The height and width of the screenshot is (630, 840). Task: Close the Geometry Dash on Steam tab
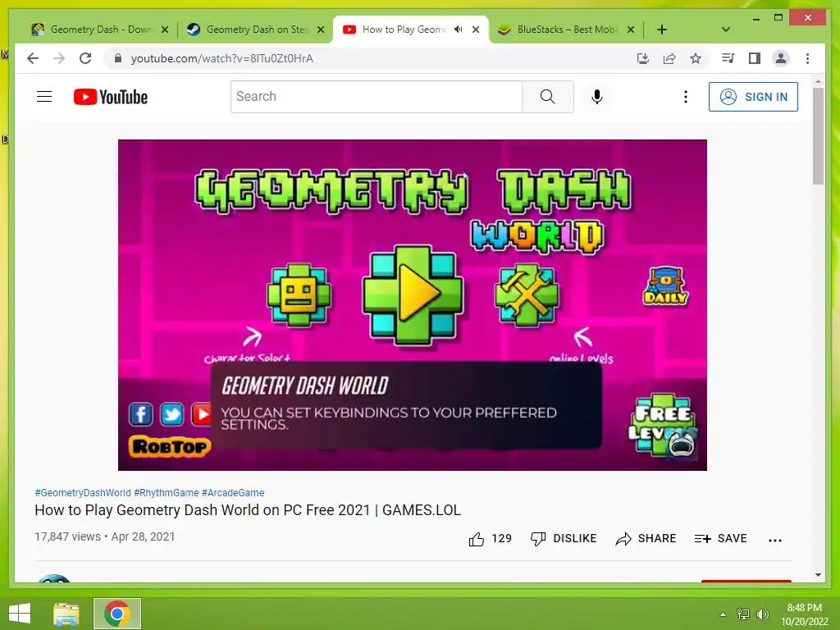pos(321,30)
